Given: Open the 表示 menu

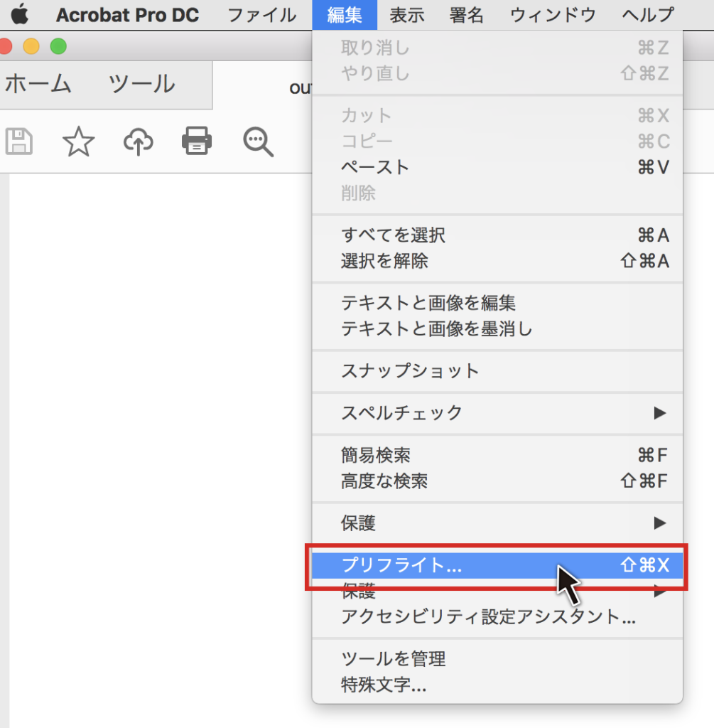Looking at the screenshot, I should click(x=407, y=15).
